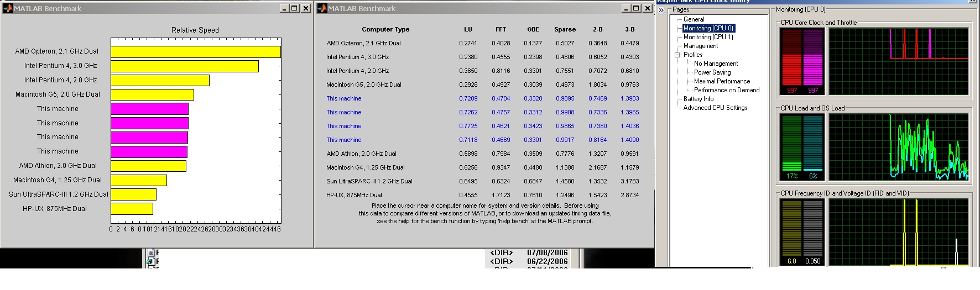Select Management in the Pages tree

point(701,46)
